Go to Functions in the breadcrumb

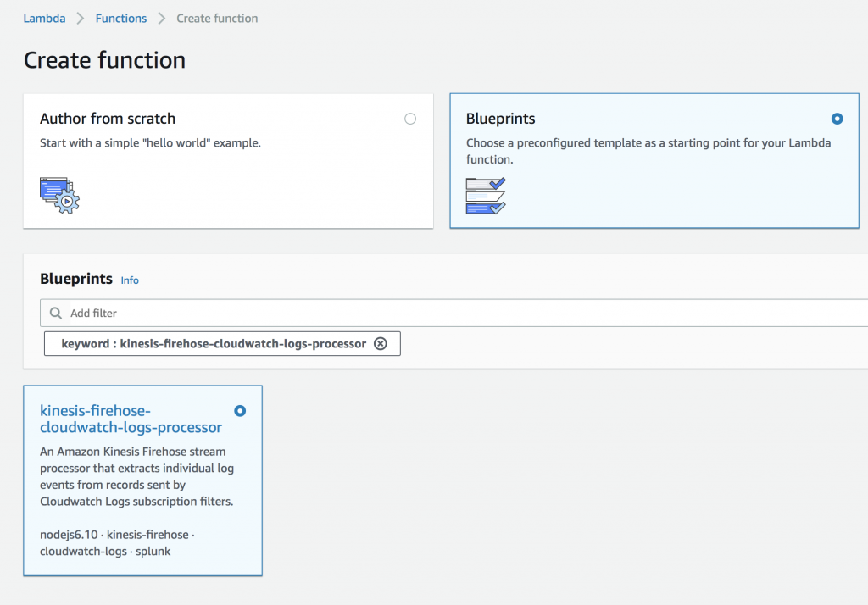120,18
